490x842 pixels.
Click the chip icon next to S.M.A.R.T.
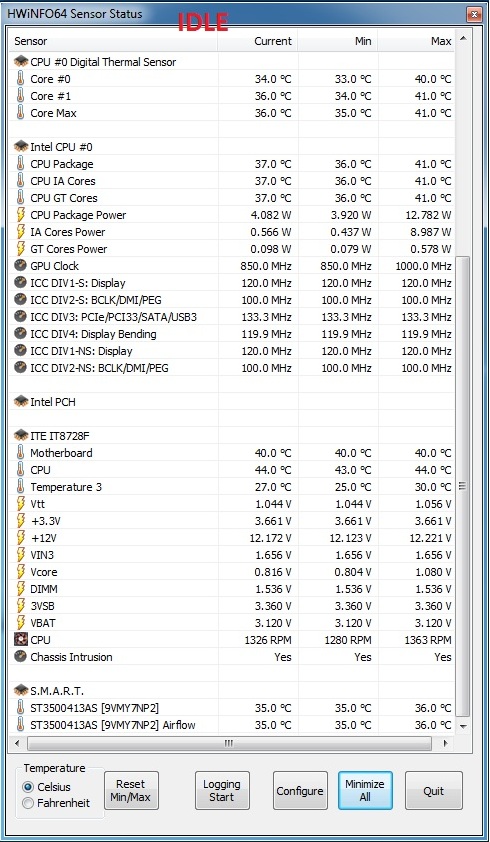click(x=20, y=691)
